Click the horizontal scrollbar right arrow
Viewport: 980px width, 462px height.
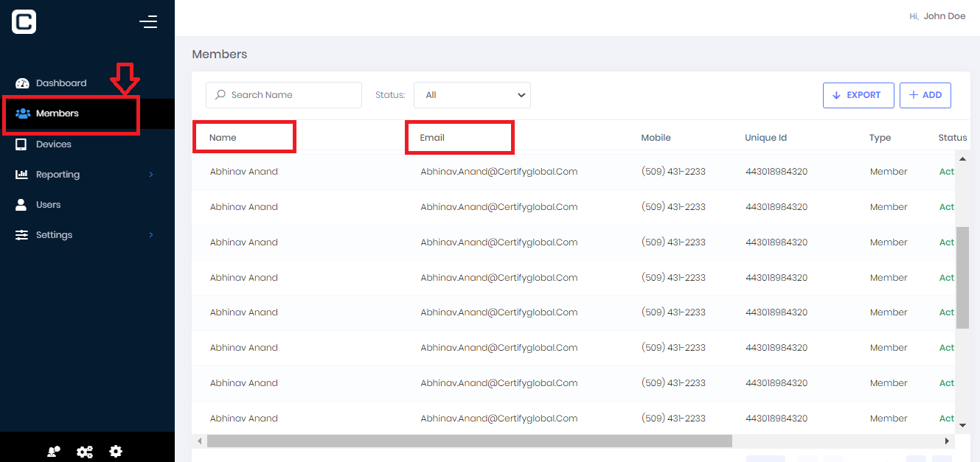(x=947, y=441)
